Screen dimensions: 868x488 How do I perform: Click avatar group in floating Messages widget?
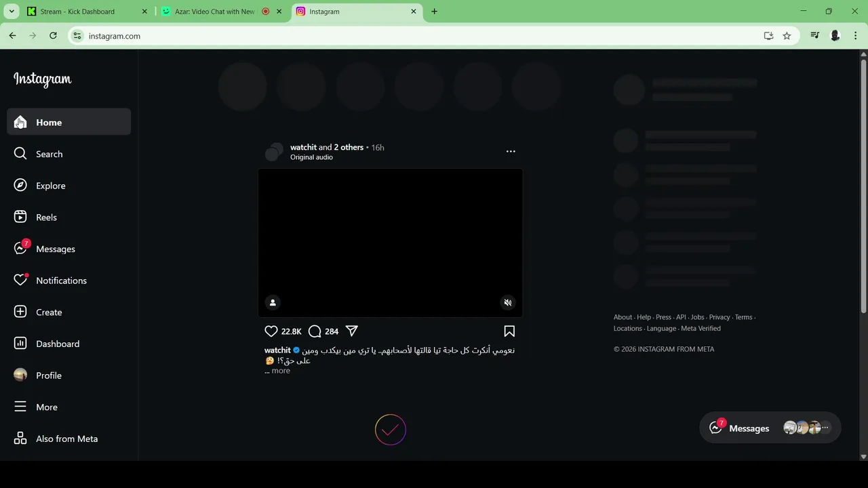[x=806, y=428]
